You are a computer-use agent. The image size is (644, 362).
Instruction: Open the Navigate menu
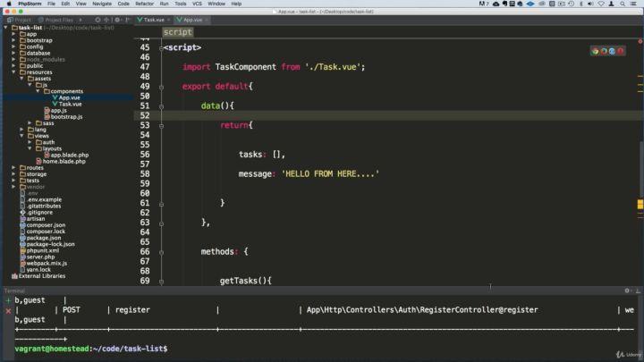point(102,4)
